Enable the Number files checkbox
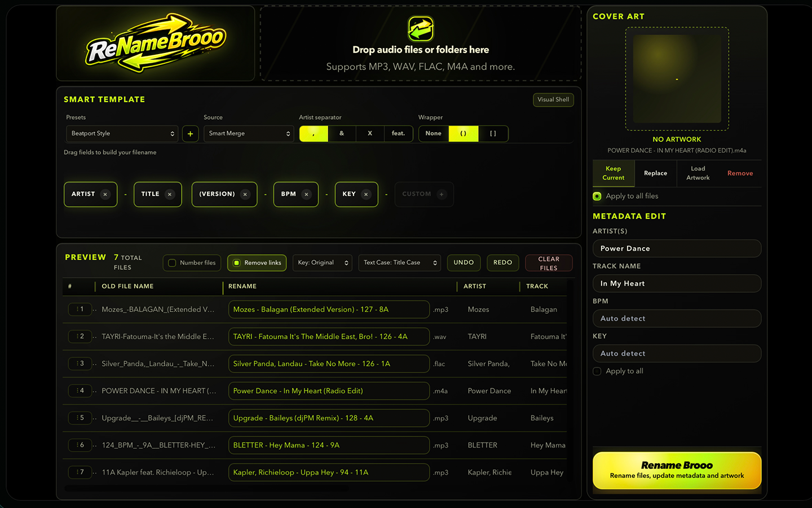This screenshot has width=812, height=508. tap(173, 263)
